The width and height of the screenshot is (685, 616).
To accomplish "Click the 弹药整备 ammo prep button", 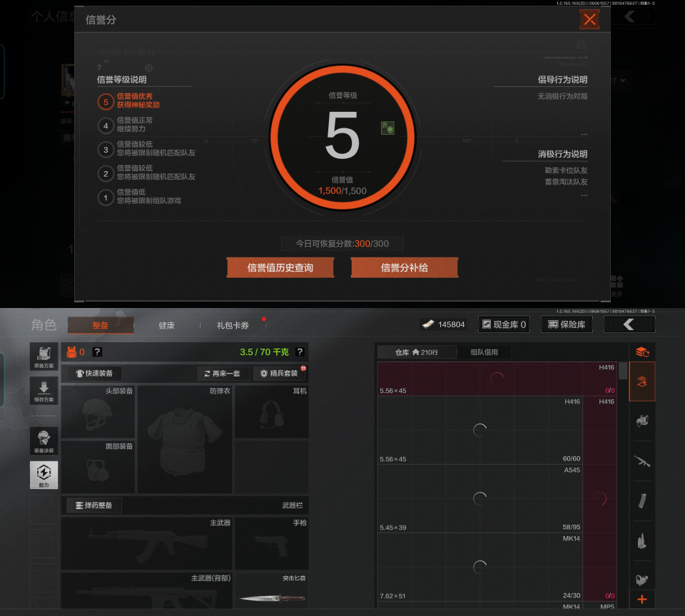I will click(x=94, y=505).
